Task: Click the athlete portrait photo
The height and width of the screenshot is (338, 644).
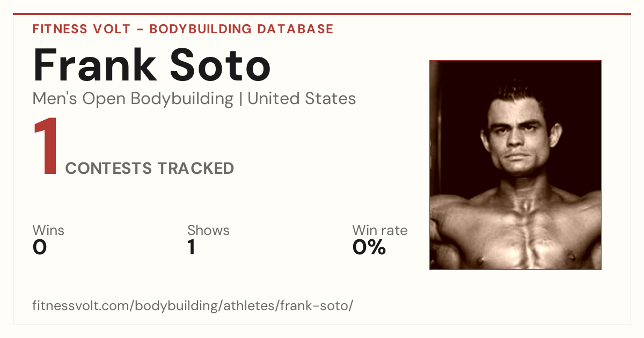Action: (x=515, y=165)
